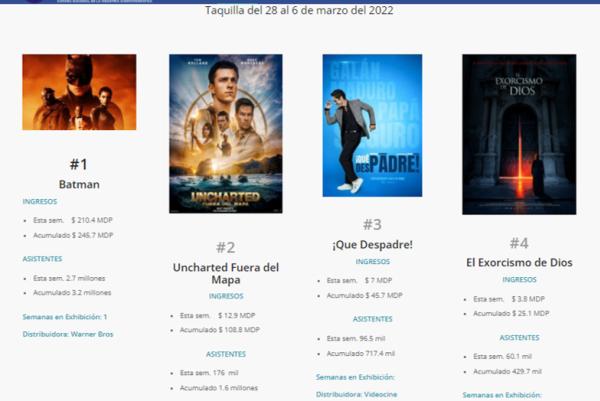Click El Exorcismo 'Esta sem. $ 3.8 MDP'
This screenshot has height=401, width=600.
pos(509,299)
